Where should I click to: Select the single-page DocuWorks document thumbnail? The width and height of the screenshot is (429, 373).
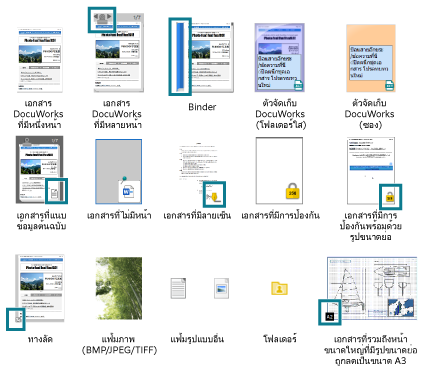tap(40, 60)
